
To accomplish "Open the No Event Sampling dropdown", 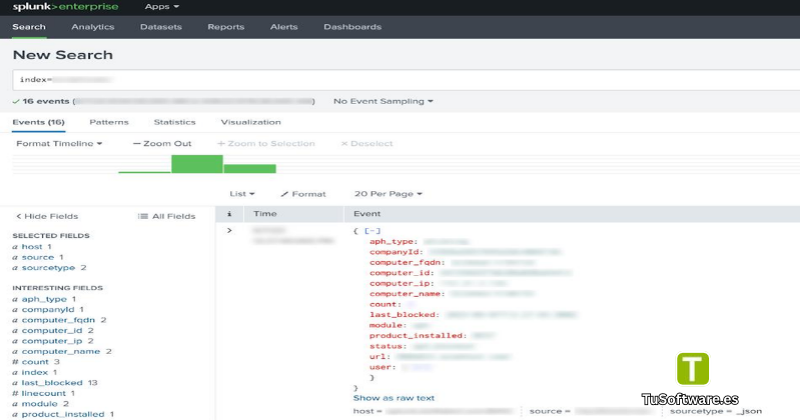I will (x=383, y=101).
